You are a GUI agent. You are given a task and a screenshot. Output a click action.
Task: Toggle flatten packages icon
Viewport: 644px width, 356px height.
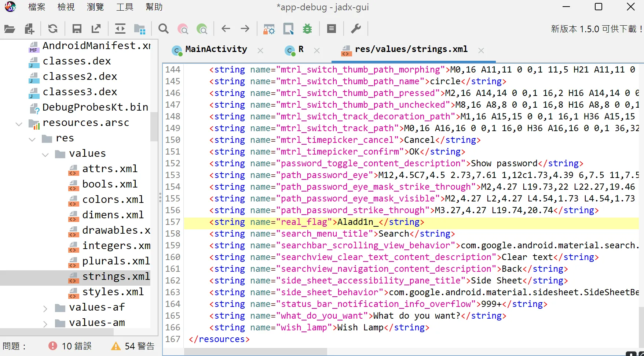tap(140, 29)
